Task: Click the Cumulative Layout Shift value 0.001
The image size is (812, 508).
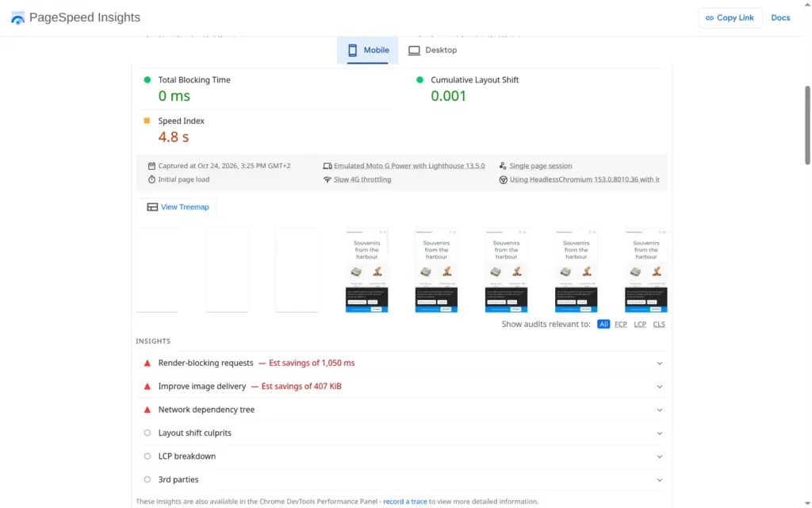Action: coord(449,96)
